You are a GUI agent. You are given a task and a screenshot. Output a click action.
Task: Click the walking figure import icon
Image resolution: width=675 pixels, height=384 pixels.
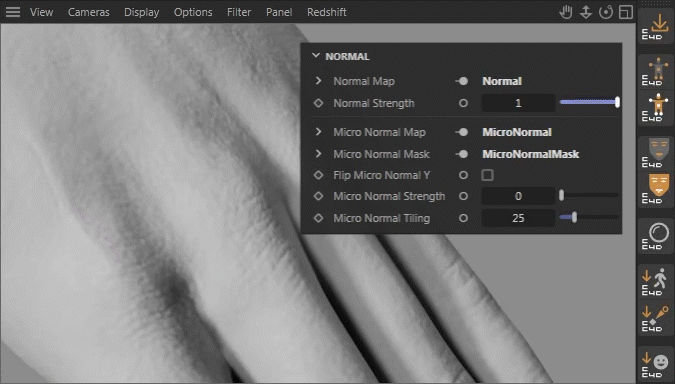pyautogui.click(x=656, y=282)
